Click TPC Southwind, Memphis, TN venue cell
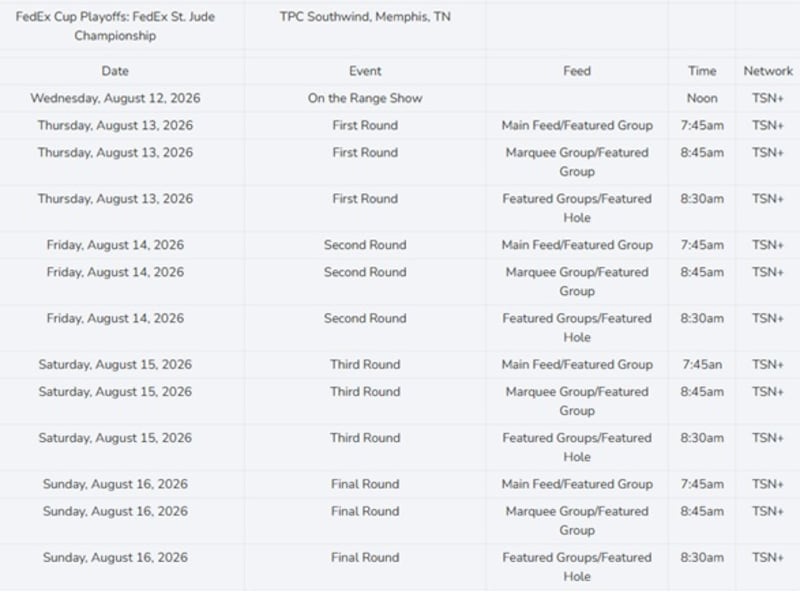The image size is (800, 592). click(x=365, y=17)
